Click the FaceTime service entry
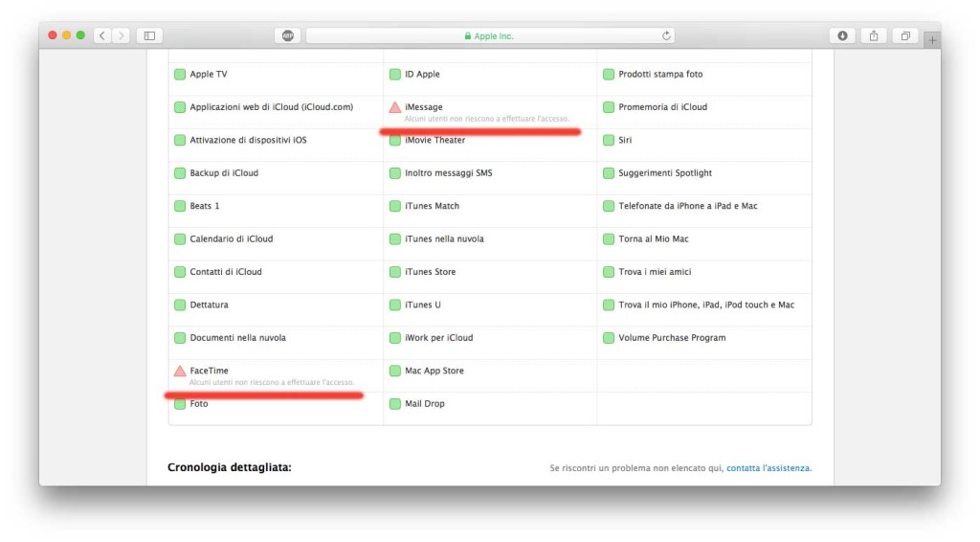This screenshot has width=980, height=542. (x=210, y=371)
